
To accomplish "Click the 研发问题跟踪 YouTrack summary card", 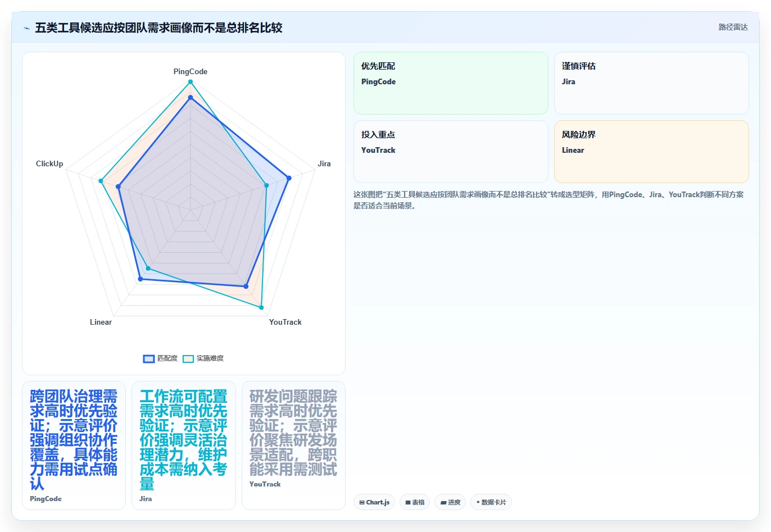I will [x=293, y=445].
